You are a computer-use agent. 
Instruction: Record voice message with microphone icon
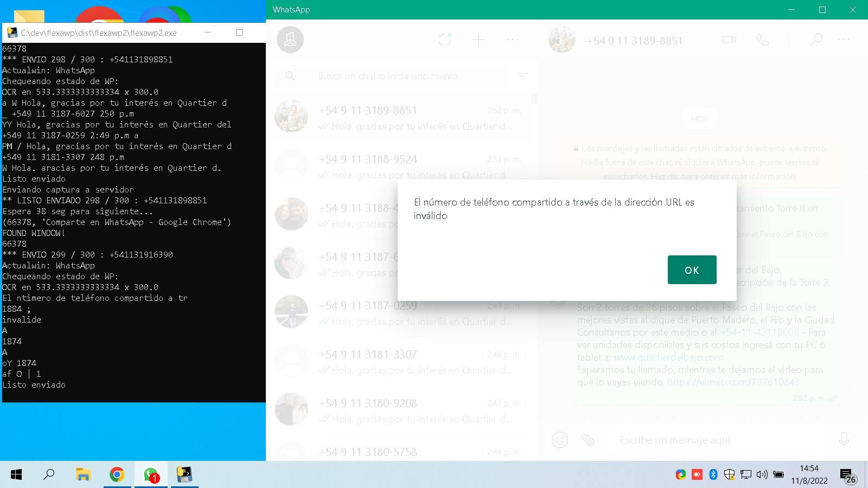(844, 439)
